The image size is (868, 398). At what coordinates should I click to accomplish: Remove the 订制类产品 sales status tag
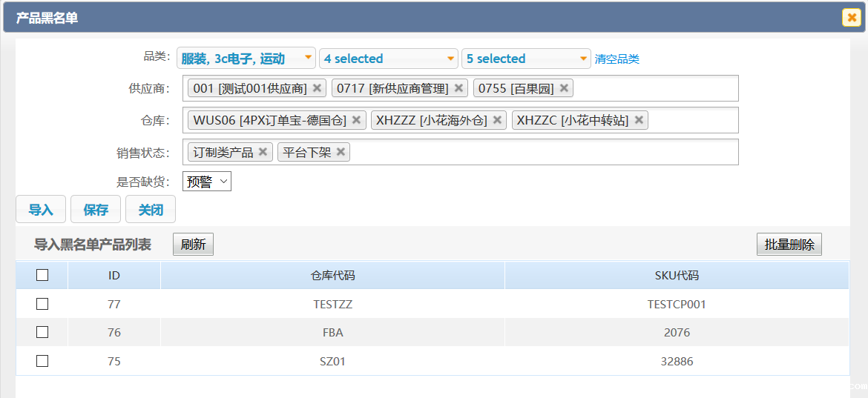pos(263,152)
